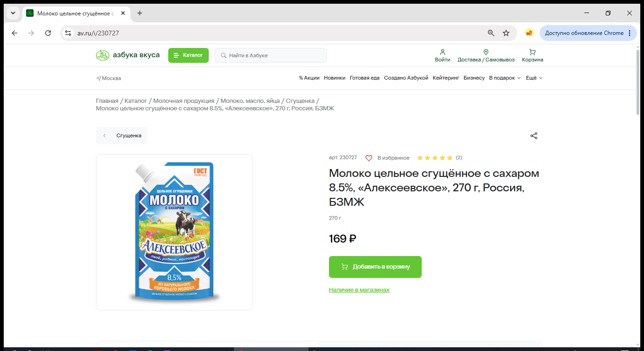Bookmark this page with star icon
The image size is (644, 351).
[506, 33]
